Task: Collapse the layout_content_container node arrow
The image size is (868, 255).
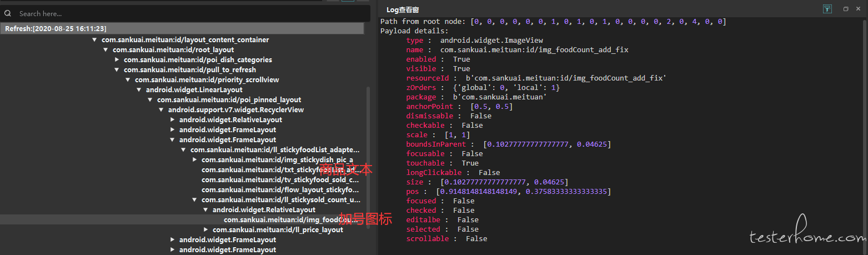Action: 95,40
